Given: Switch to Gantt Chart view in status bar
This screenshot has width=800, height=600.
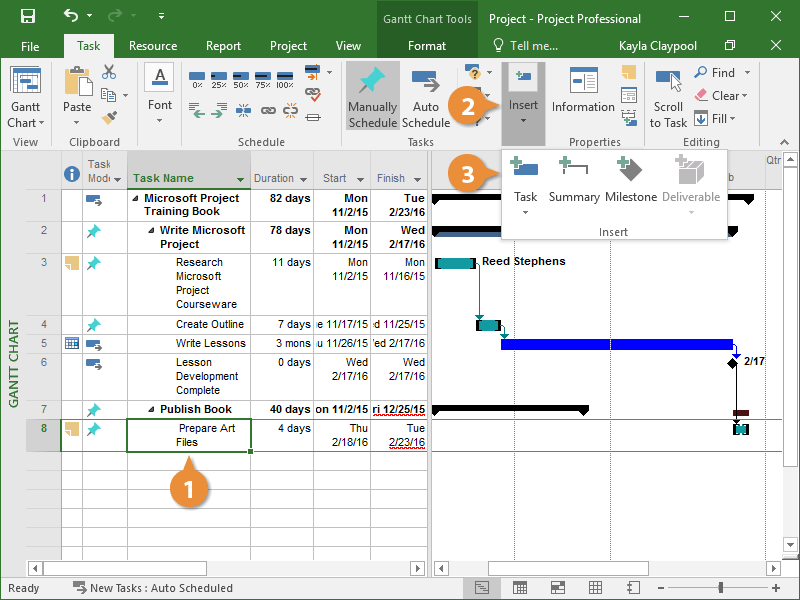Looking at the screenshot, I should [482, 588].
